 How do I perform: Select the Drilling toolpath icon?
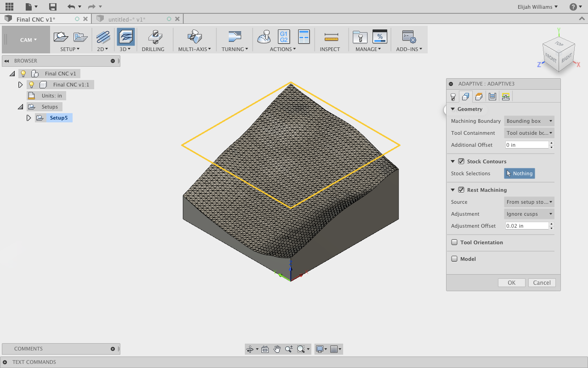pos(154,37)
